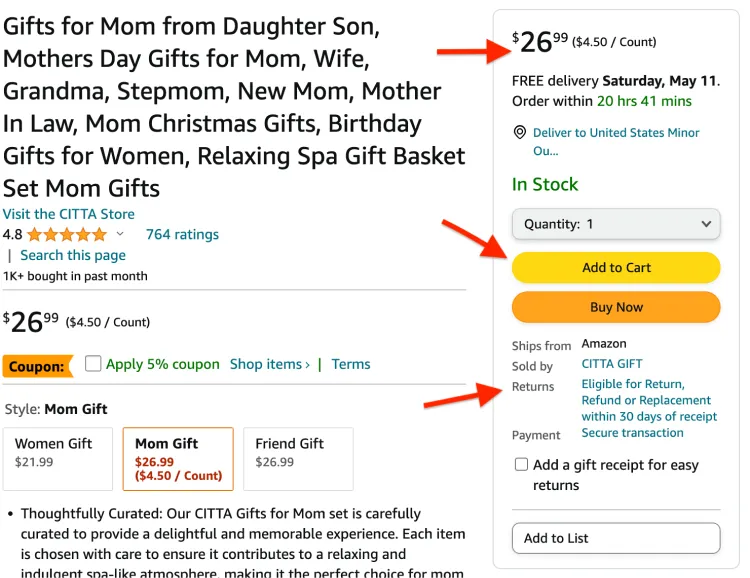Click the Secure transaction link
Image resolution: width=750 pixels, height=578 pixels.
pyautogui.click(x=632, y=433)
